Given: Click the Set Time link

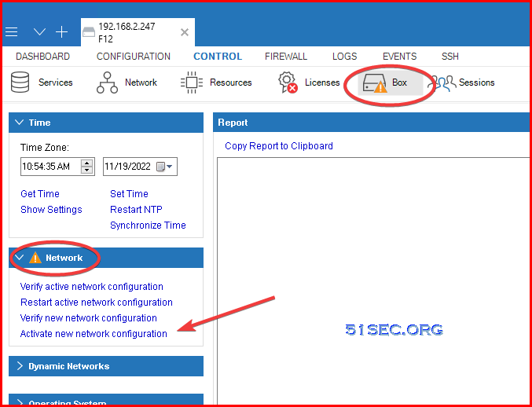Looking at the screenshot, I should [x=130, y=193].
